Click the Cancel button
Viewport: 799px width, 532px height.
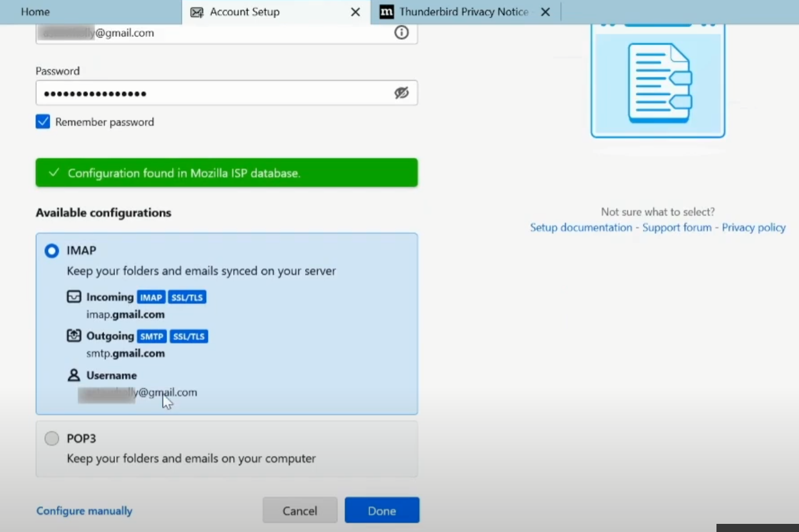[x=300, y=510]
